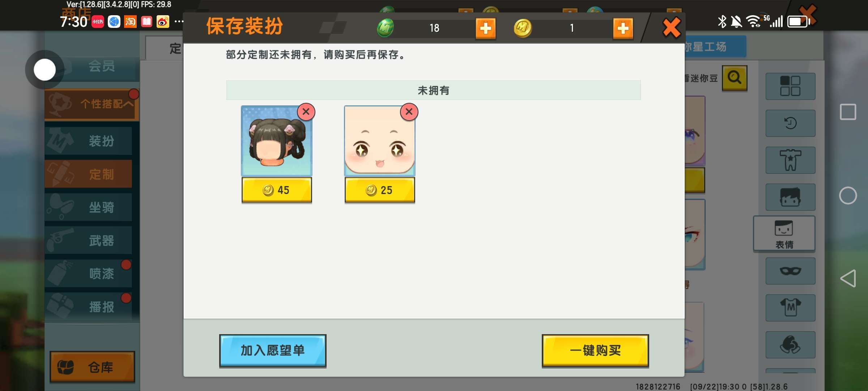Open the outfit jumpsuit icon in right panel
This screenshot has height=391, width=868.
pyautogui.click(x=790, y=160)
